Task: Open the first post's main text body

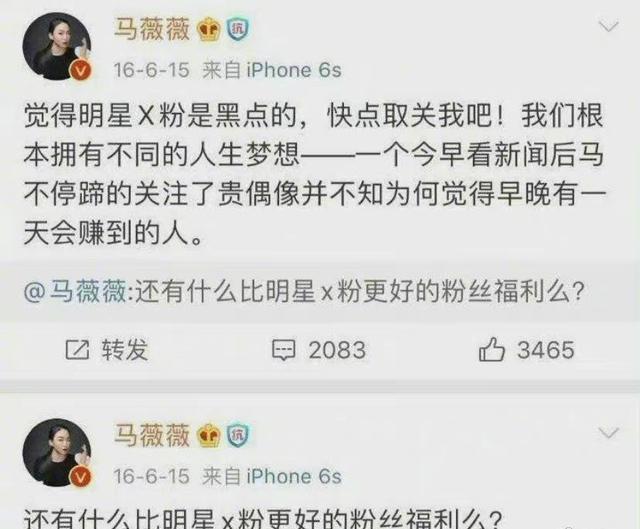Action: (x=314, y=175)
